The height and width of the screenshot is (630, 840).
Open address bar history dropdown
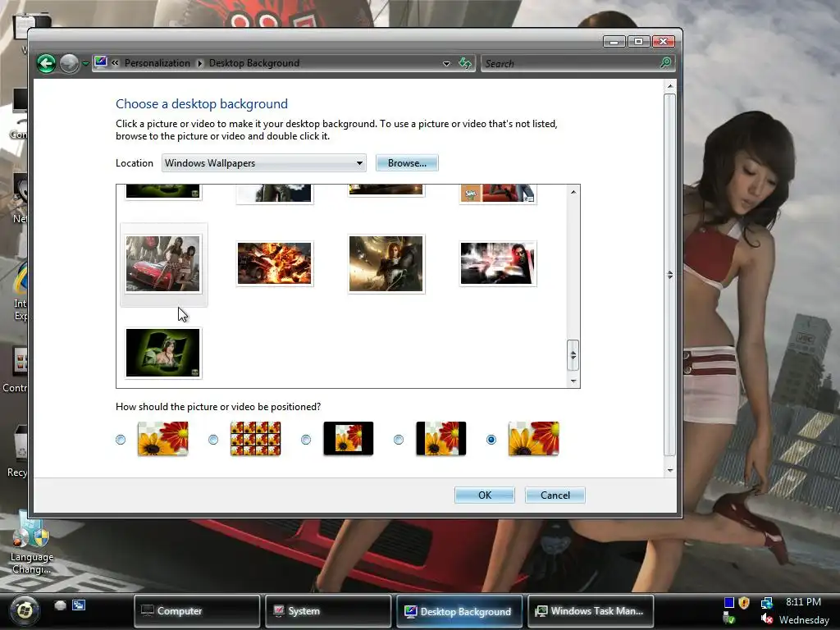click(x=446, y=64)
